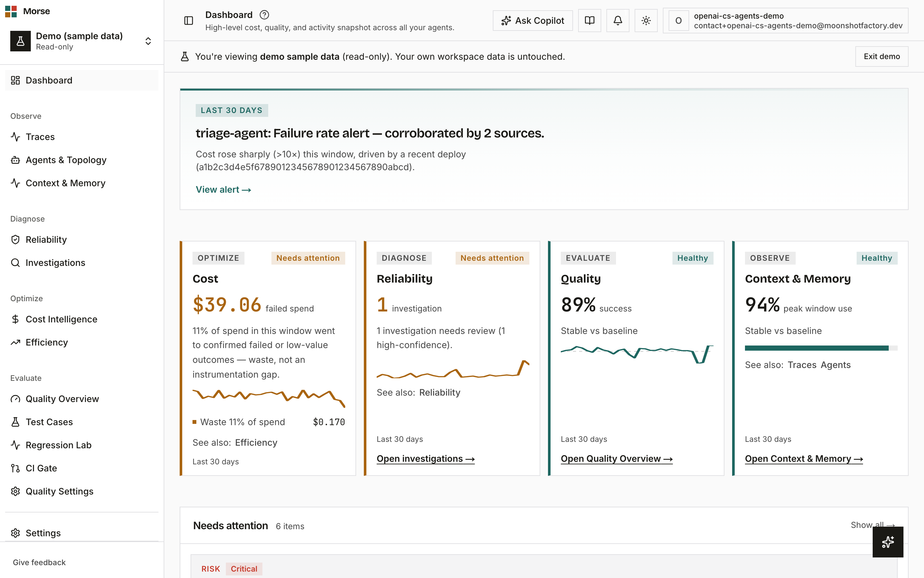Click Open investigations link
Screen dimensions: 924x578
pyautogui.click(x=426, y=459)
